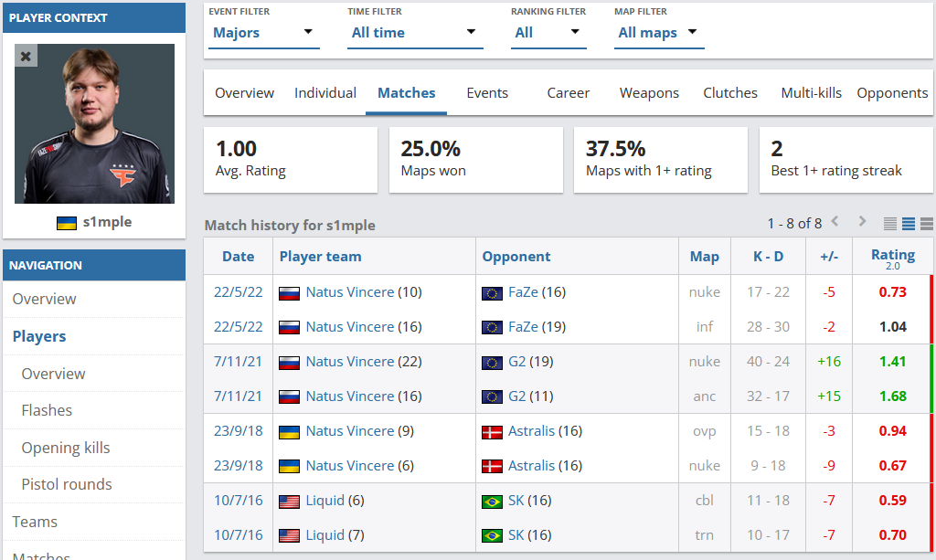Click s1mple's player photo
936x560 pixels.
94,123
